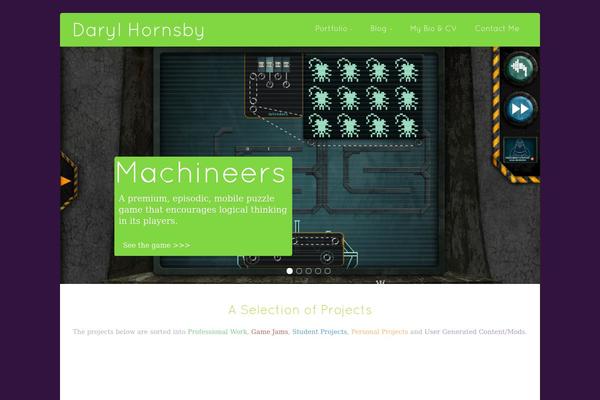The image size is (600, 400).
Task: Click the teal round arrow icon
Action: pyautogui.click(x=520, y=68)
